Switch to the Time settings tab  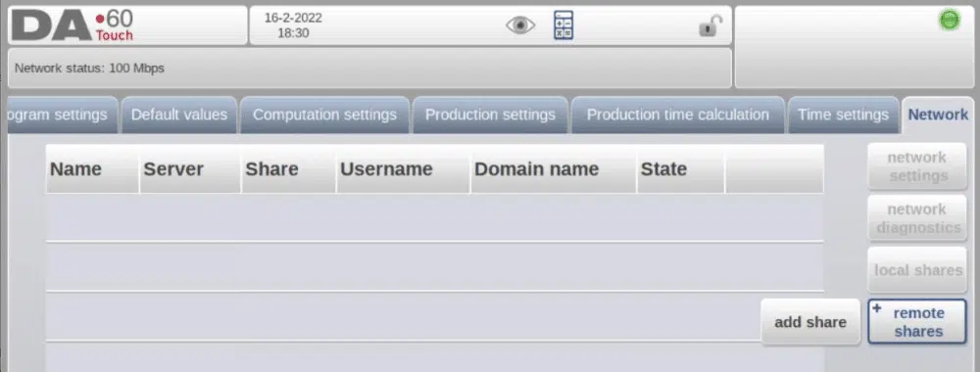[843, 115]
